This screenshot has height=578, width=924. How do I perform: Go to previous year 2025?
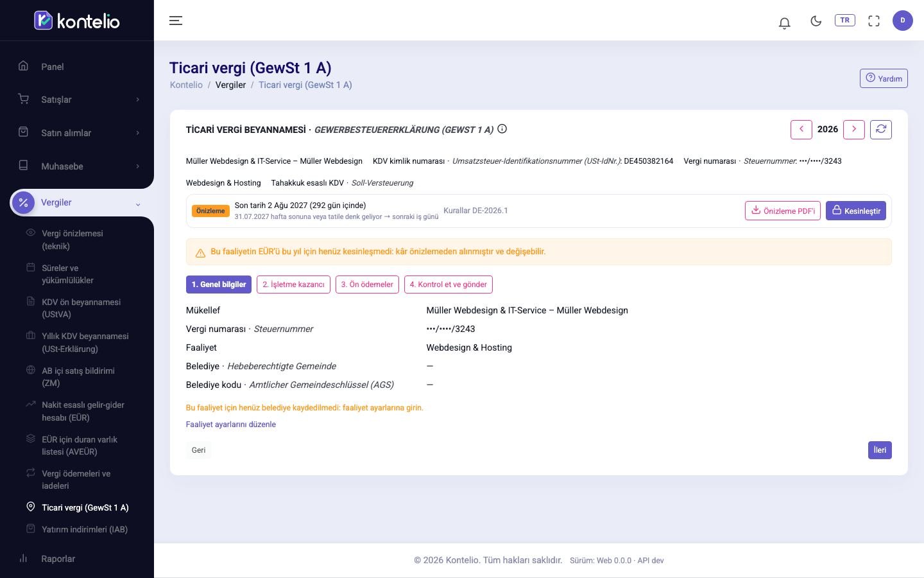tap(801, 130)
